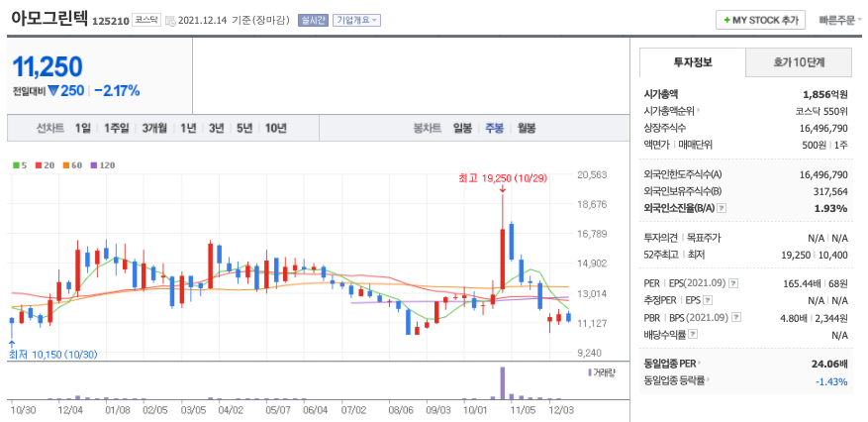Screen dimensions: 868x422
Task: Click the 목표주가 label
Action: [704, 238]
